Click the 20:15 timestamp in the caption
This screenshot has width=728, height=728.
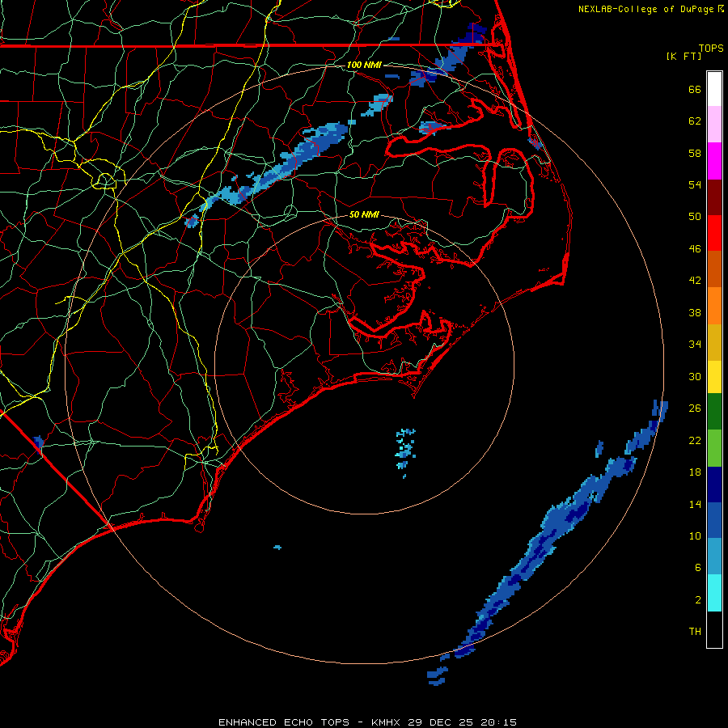(498, 722)
